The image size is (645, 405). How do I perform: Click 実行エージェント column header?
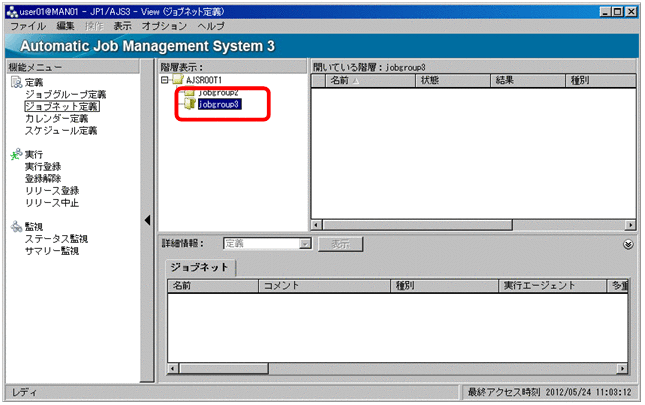click(x=553, y=286)
